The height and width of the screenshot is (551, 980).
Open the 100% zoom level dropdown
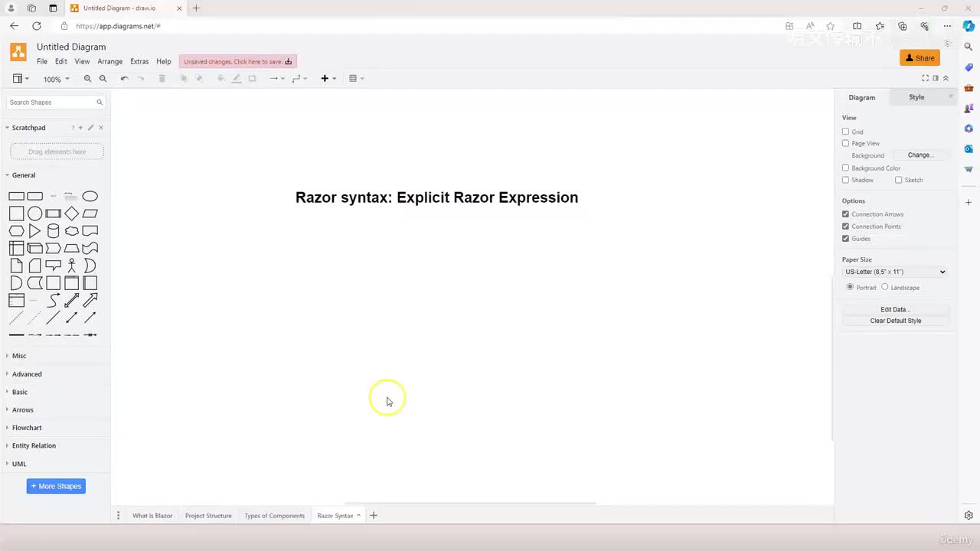[56, 79]
